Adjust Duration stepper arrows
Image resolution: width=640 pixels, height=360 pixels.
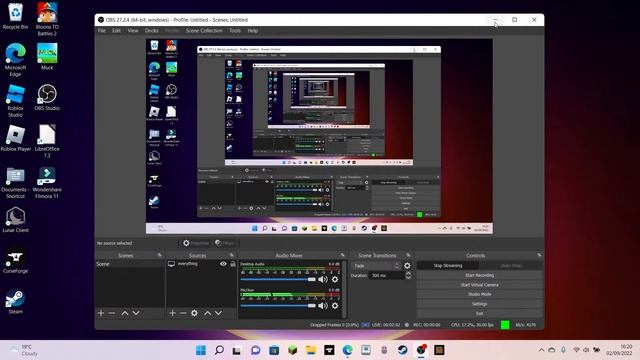tap(408, 276)
